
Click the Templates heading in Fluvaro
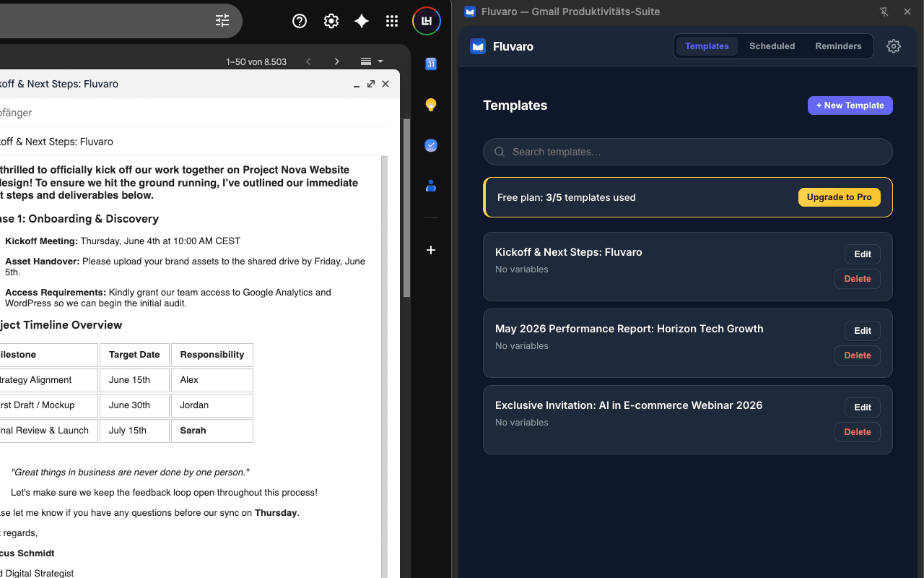515,105
